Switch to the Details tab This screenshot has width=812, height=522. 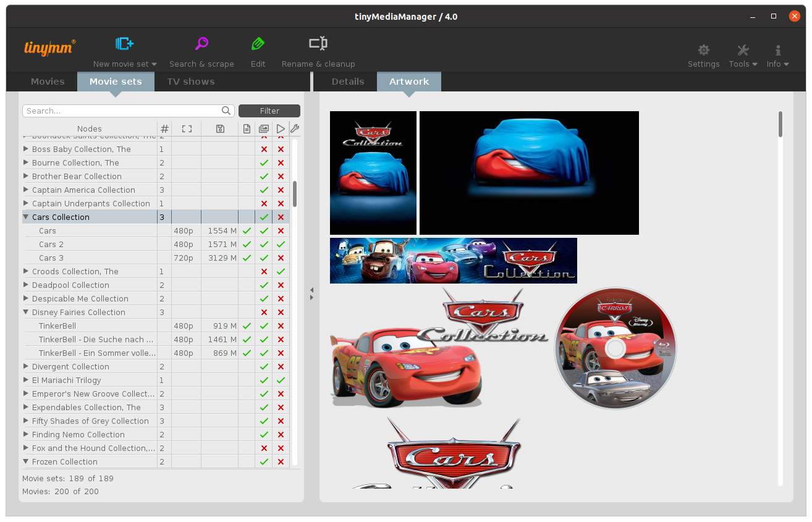point(348,82)
